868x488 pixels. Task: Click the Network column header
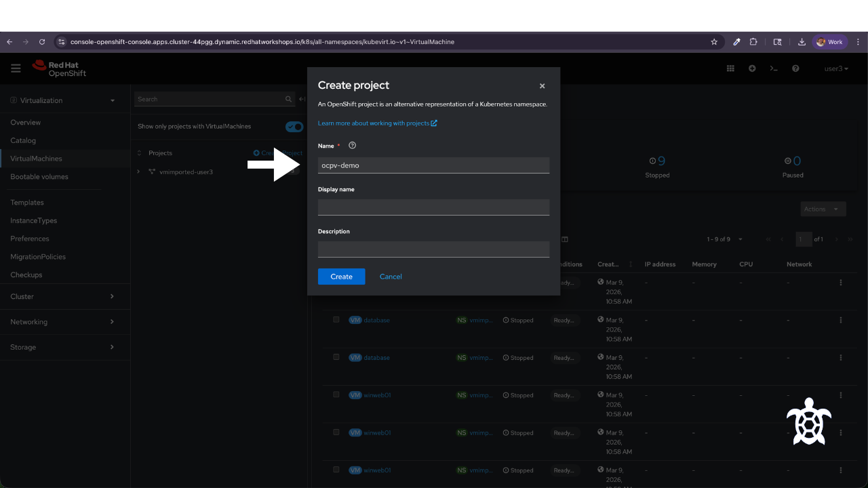click(799, 264)
